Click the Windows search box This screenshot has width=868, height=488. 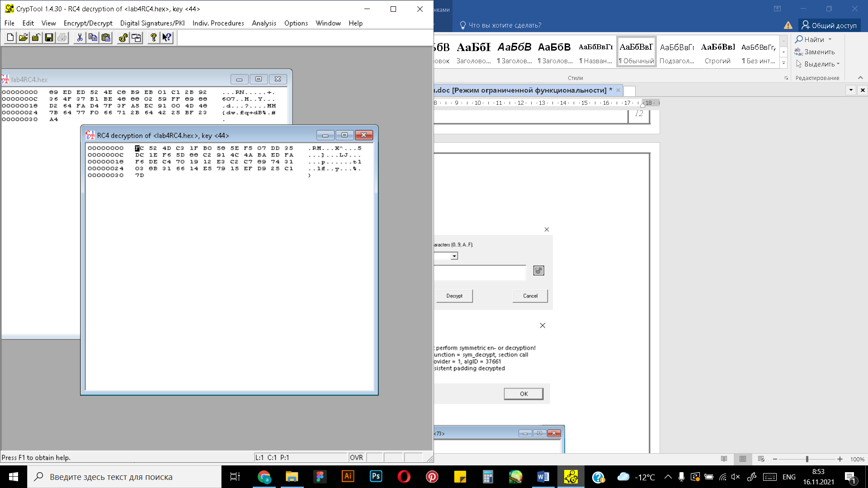click(x=124, y=477)
